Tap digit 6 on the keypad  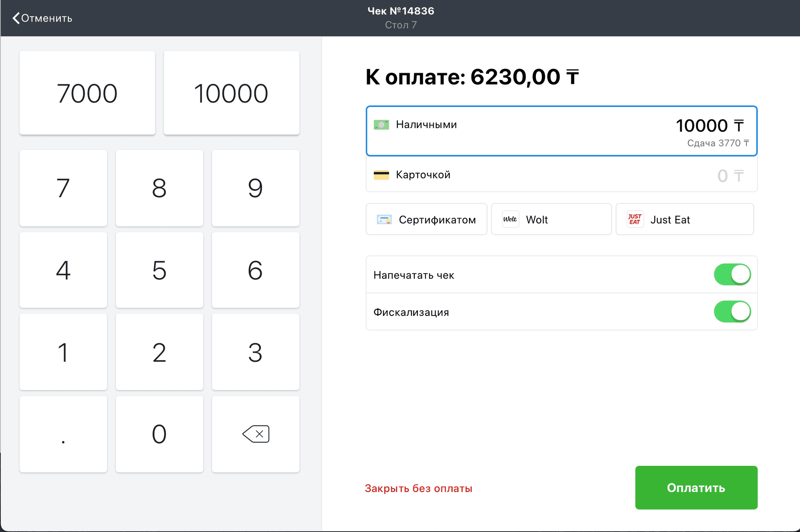(255, 270)
